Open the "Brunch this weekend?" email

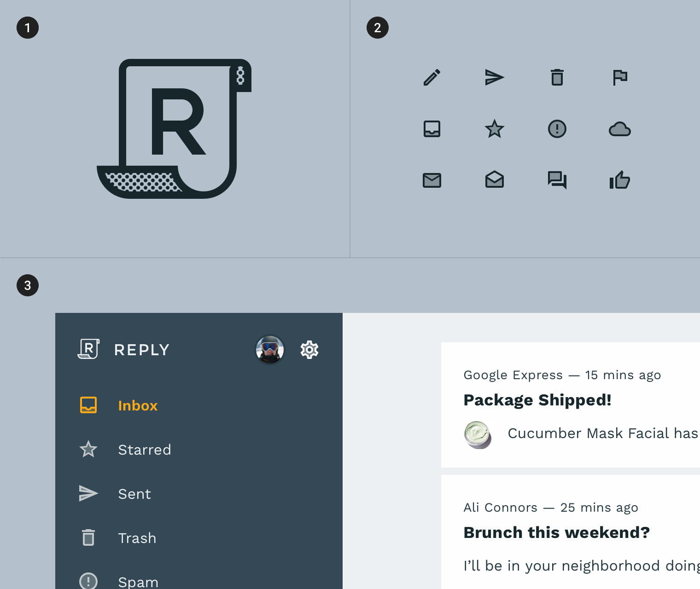[556, 532]
